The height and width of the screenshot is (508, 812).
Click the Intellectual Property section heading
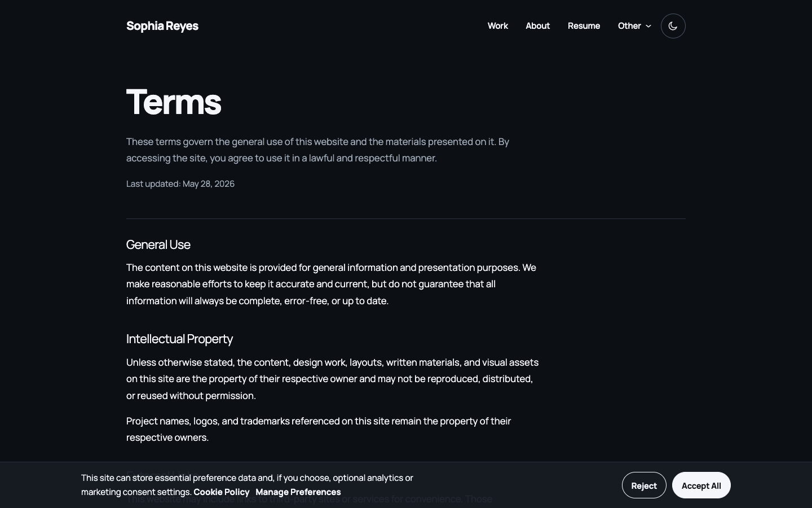(179, 339)
